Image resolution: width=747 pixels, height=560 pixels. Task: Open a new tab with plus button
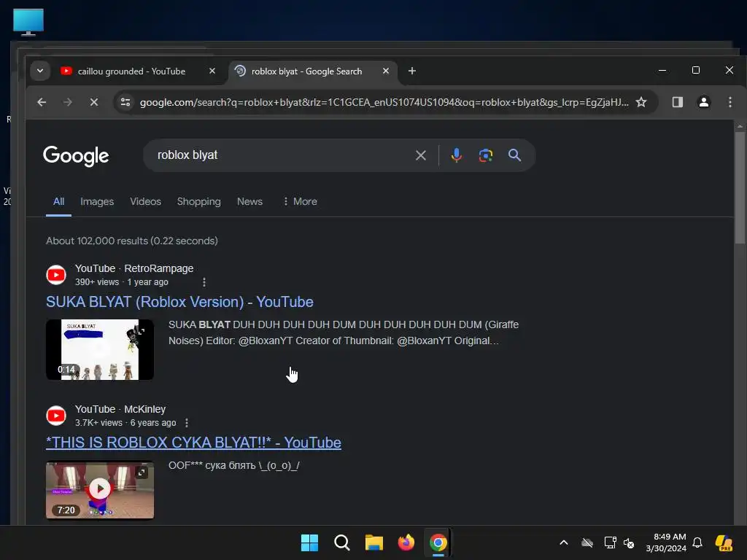tap(412, 71)
